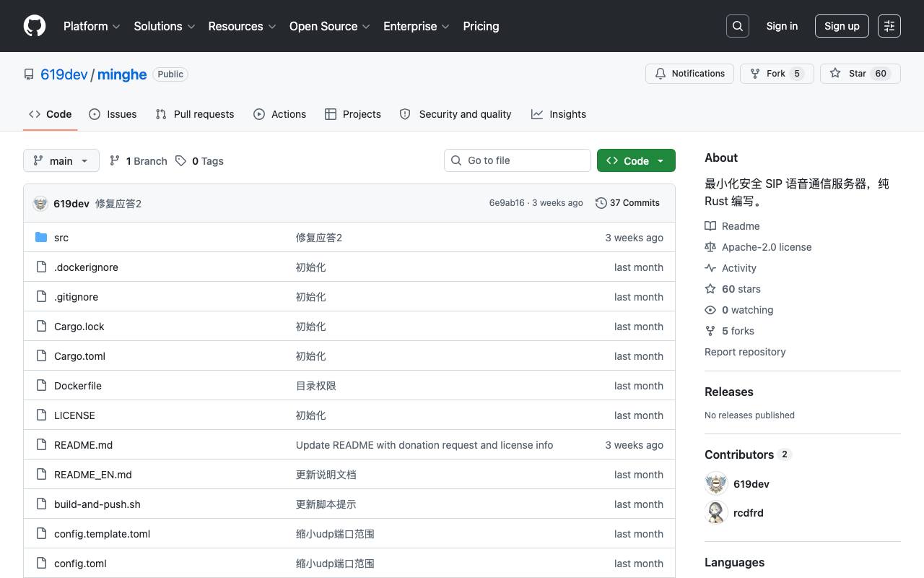Click the file icon beside README.md
The image size is (924, 578).
point(41,445)
